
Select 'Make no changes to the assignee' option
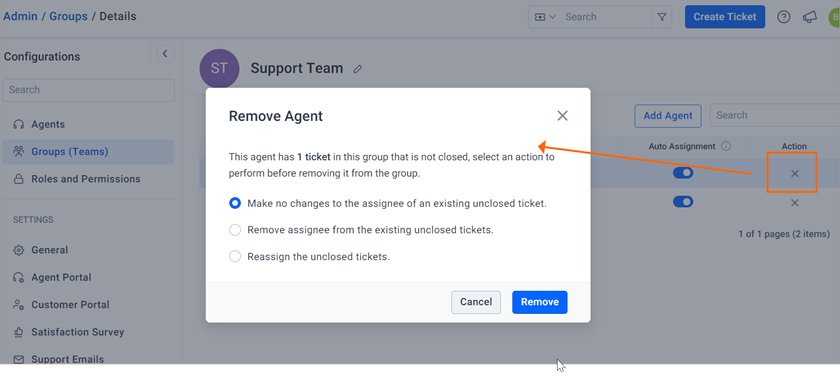click(235, 204)
